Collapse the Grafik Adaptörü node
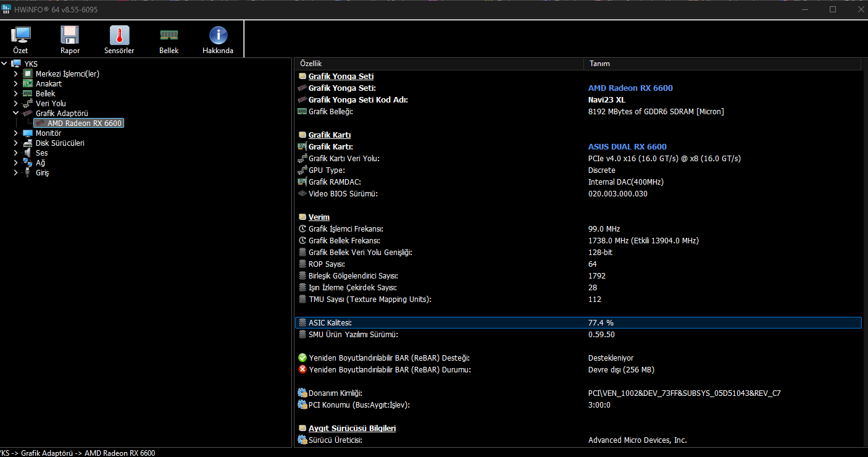The width and height of the screenshot is (868, 457). [x=16, y=113]
